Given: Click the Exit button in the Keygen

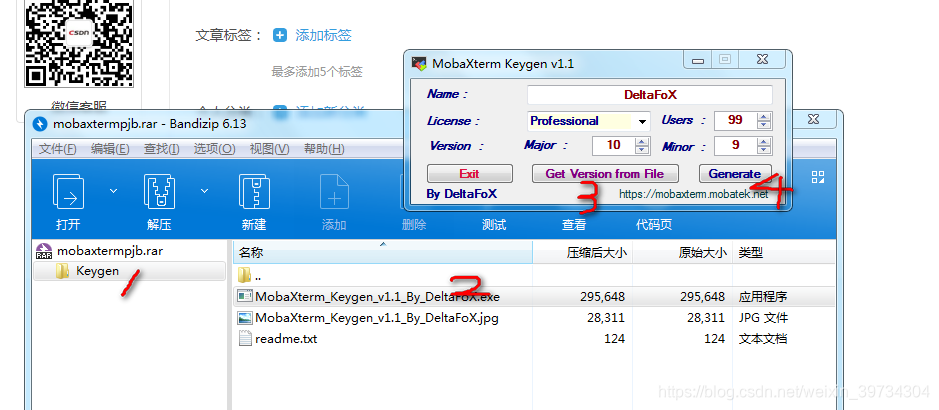Looking at the screenshot, I should tap(470, 174).
